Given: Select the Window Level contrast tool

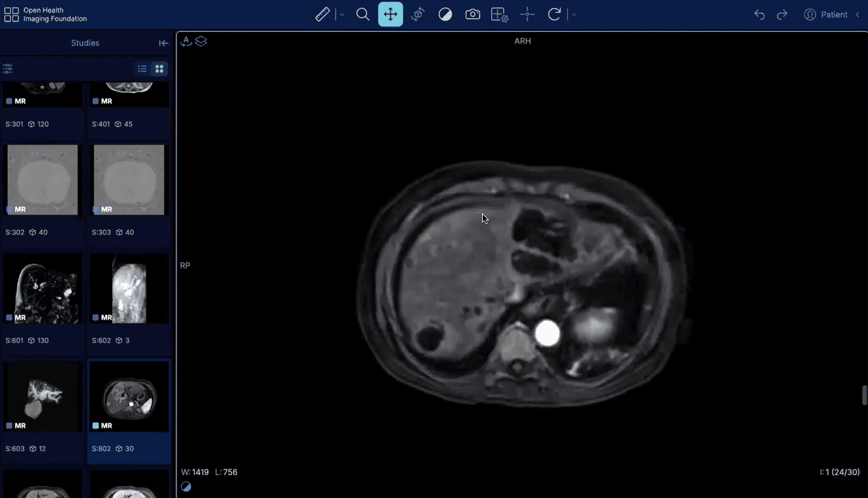Looking at the screenshot, I should coord(445,14).
